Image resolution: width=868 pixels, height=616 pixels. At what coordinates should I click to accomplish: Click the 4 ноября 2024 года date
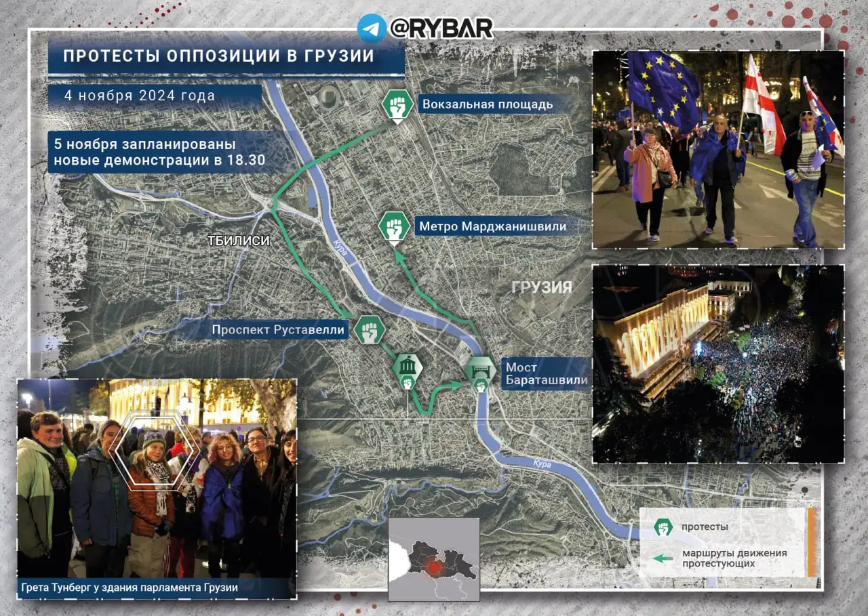[x=140, y=96]
